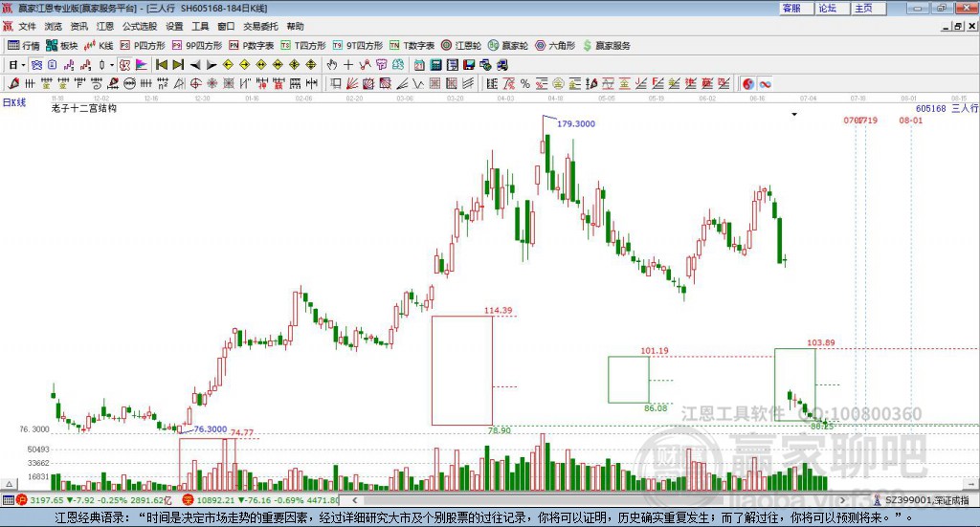Click the 日K线 chart label
Viewport: 980px width, 527px height.
click(13, 102)
